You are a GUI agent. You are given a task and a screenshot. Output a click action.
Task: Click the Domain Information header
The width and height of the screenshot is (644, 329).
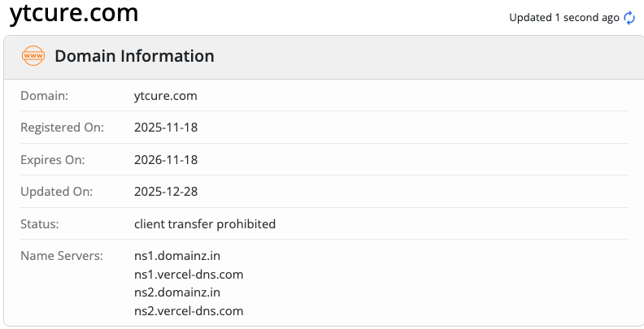click(134, 57)
